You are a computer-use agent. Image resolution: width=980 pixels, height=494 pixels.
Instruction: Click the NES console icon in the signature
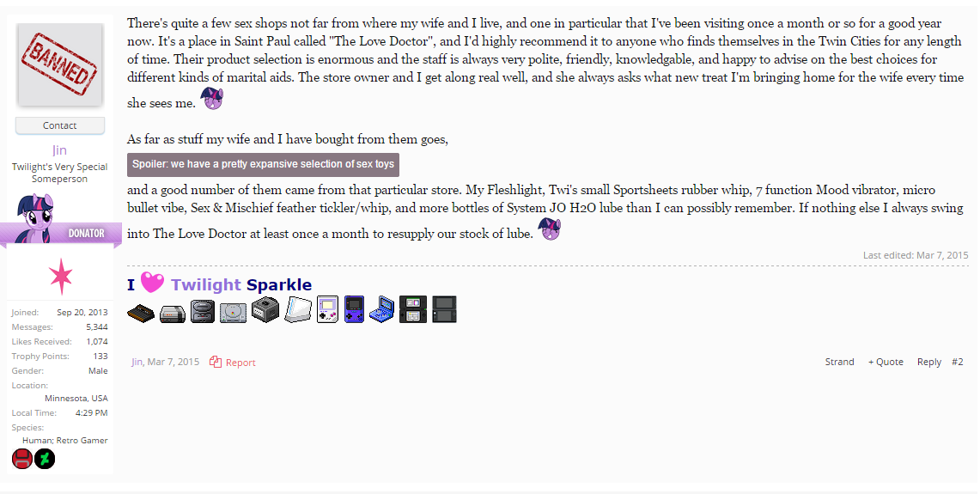click(x=172, y=313)
